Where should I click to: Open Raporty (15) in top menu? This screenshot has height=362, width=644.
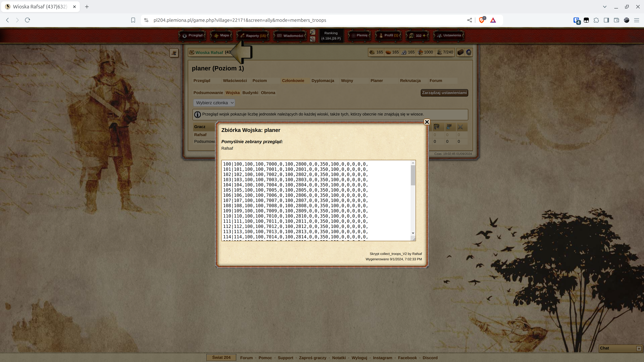click(x=253, y=36)
